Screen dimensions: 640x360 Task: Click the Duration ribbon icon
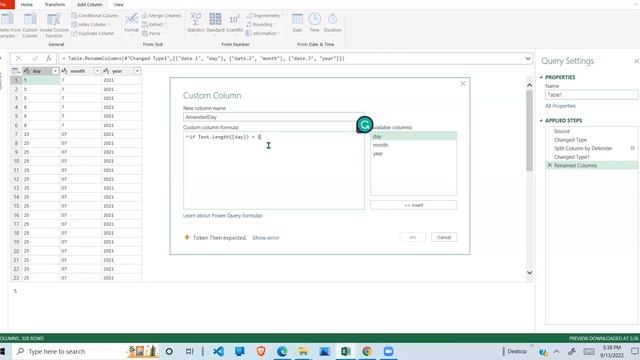click(332, 23)
